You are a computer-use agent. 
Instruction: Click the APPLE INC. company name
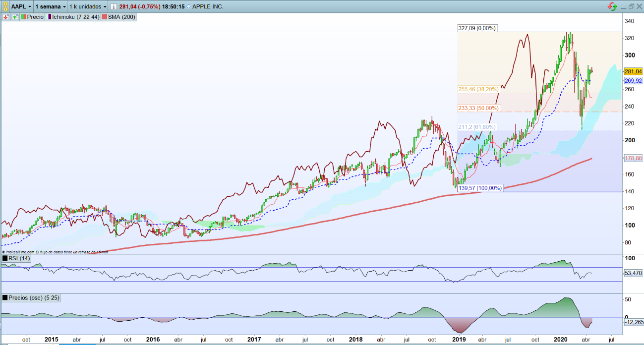(208, 7)
